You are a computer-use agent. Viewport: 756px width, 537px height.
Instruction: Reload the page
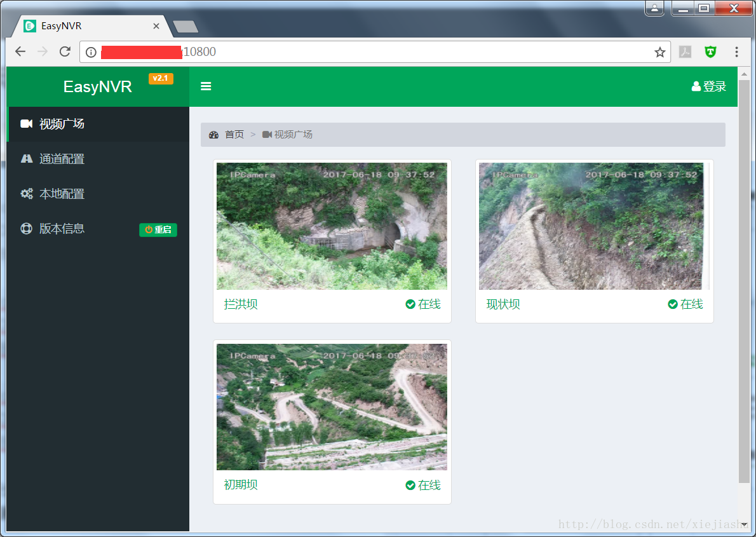click(65, 51)
